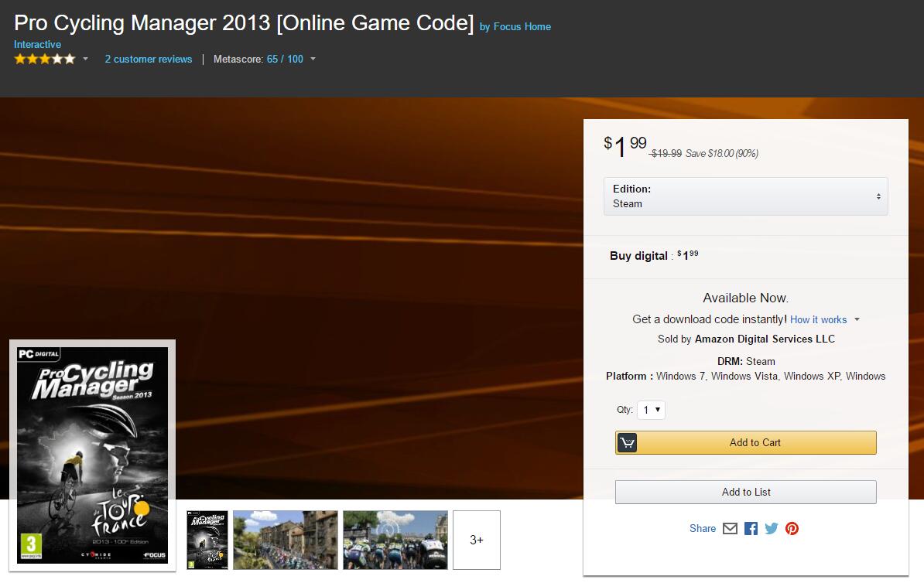Add the game to cart
Viewport: 924px width, 583px height.
(x=745, y=442)
